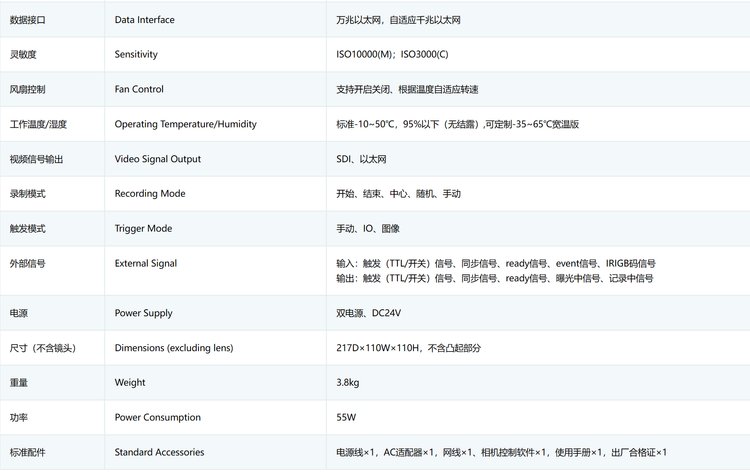The width and height of the screenshot is (750, 476).
Task: Click the 'External Signal' label
Action: coord(146,263)
